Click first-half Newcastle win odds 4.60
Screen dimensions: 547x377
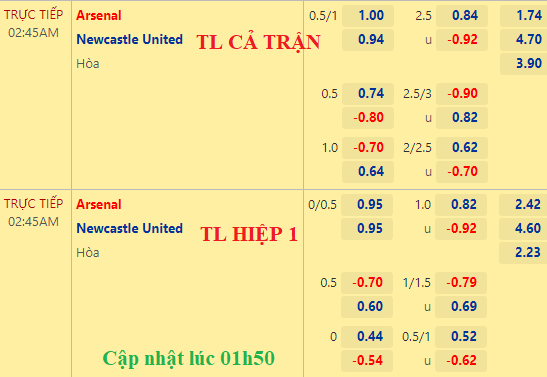tap(523, 229)
